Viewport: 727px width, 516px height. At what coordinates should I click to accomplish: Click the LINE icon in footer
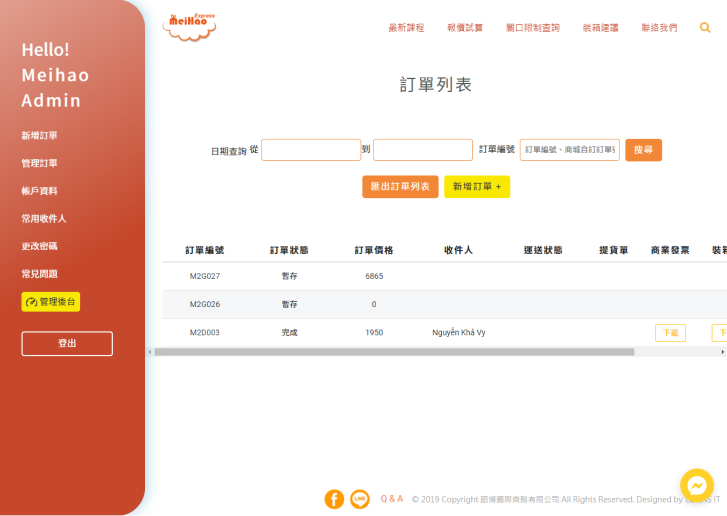pyautogui.click(x=360, y=499)
